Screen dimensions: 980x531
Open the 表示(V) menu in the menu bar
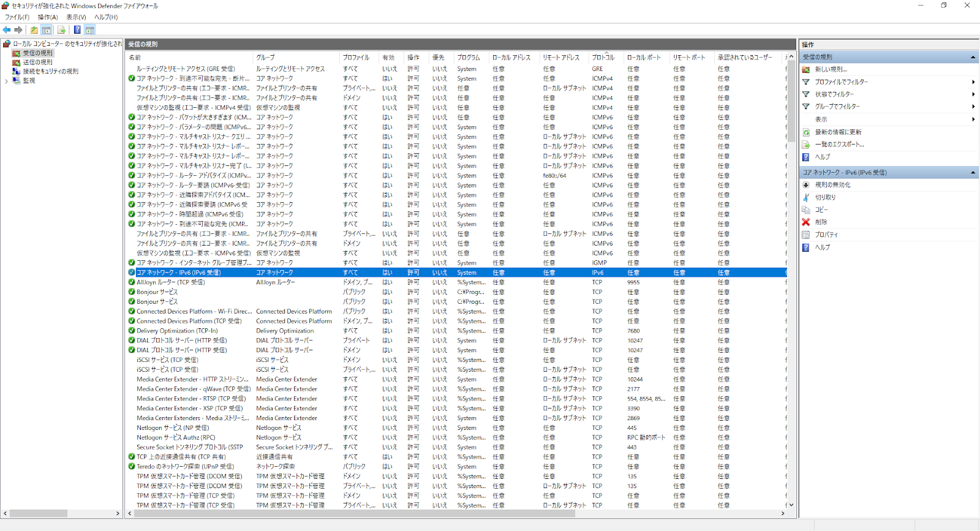click(x=76, y=17)
